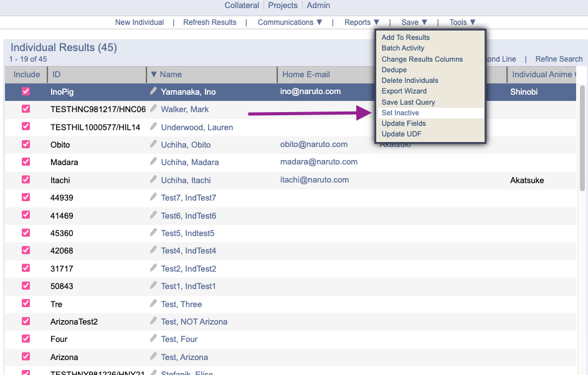Open the Communications dropdown menu
588x375 pixels.
[290, 22]
